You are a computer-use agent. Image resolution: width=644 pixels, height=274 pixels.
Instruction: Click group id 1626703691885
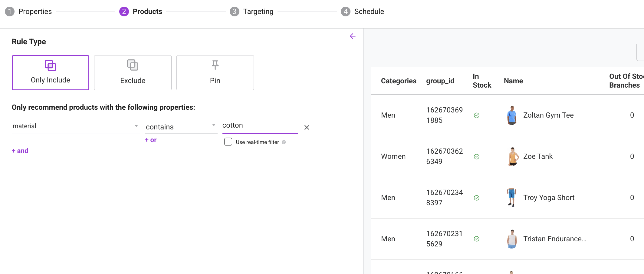click(444, 115)
